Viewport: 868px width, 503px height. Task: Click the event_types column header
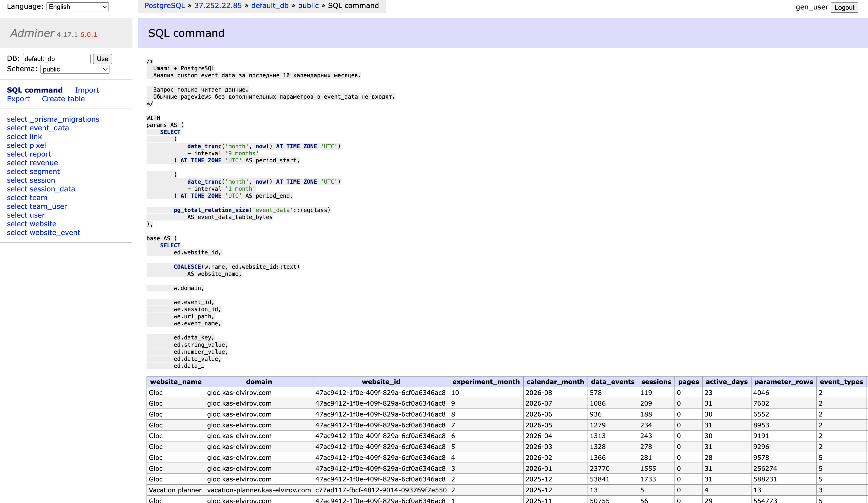[841, 382]
